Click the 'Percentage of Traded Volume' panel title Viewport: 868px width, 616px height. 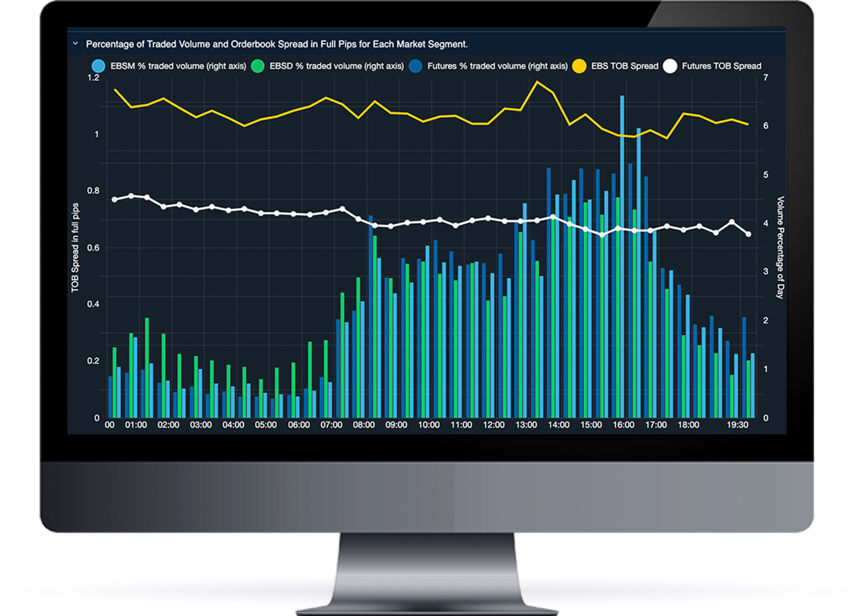click(x=276, y=44)
